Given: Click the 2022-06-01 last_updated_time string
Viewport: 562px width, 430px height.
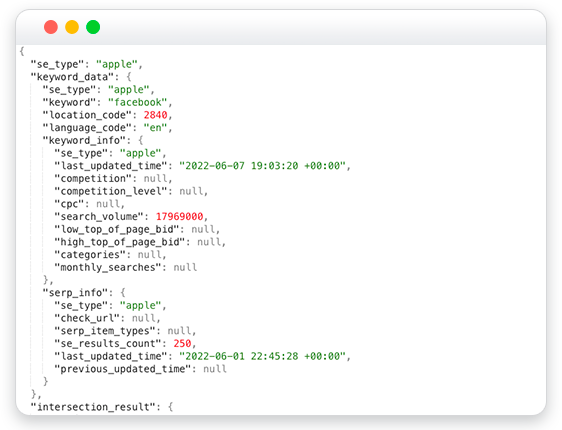Looking at the screenshot, I should 262,356.
